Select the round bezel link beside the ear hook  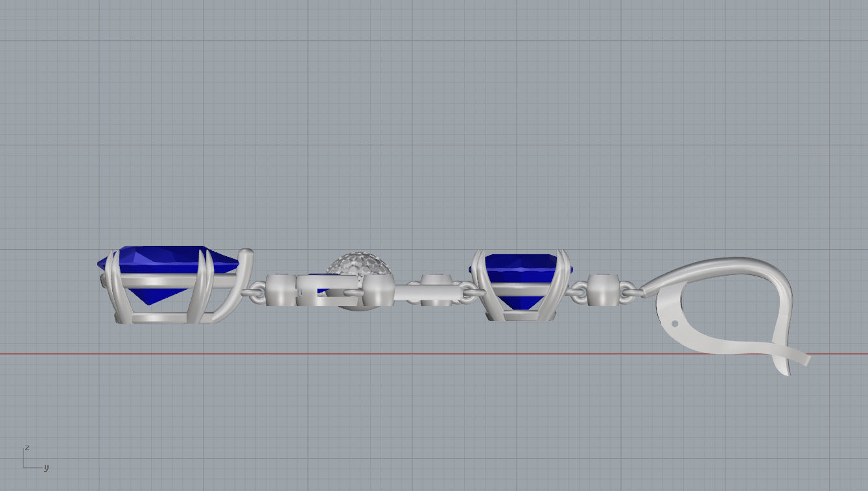(604, 289)
